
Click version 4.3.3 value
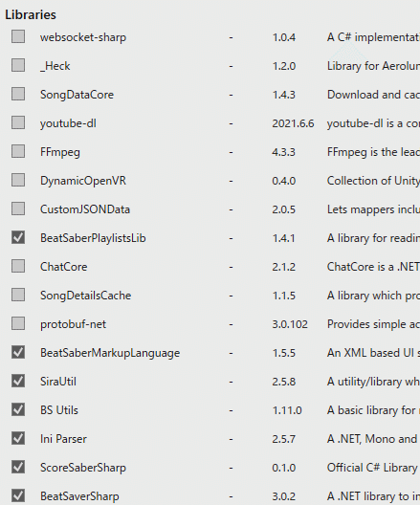pos(284,152)
